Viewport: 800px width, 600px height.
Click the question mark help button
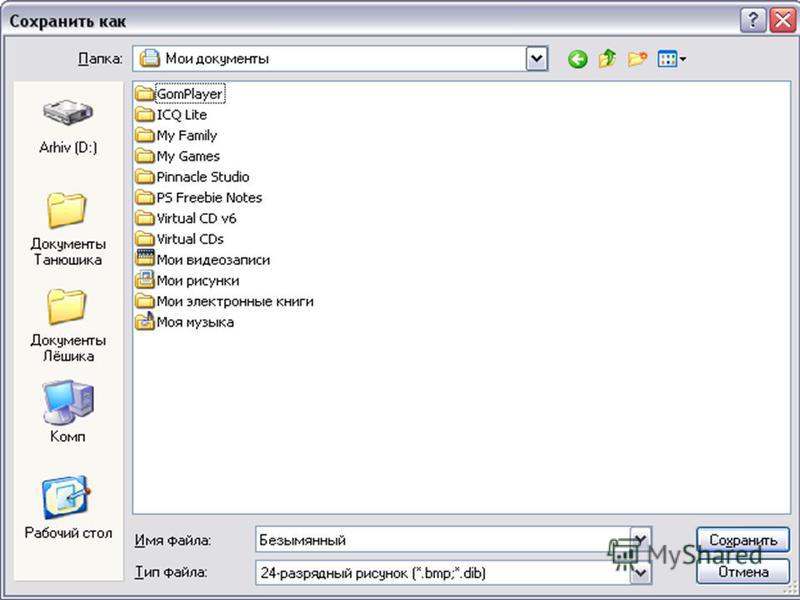[x=753, y=21]
